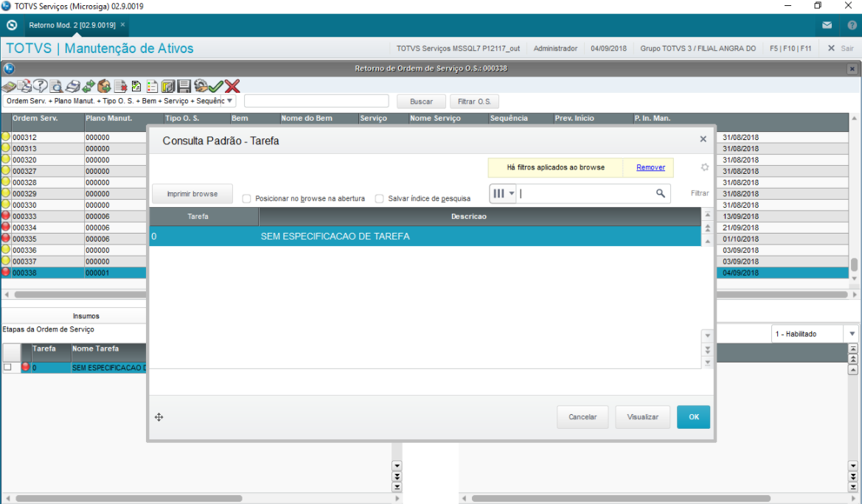Click the help icon in top-right header

pos(852,25)
